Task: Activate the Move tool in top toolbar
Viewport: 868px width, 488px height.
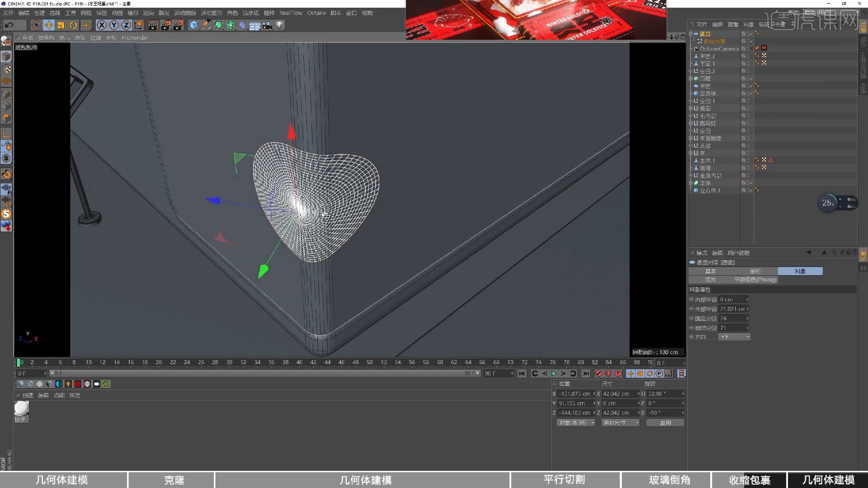Action: point(49,25)
